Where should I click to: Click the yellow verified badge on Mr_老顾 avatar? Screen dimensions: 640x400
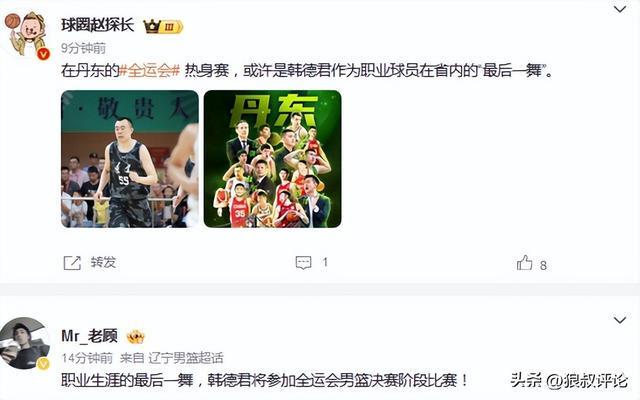tap(44, 363)
